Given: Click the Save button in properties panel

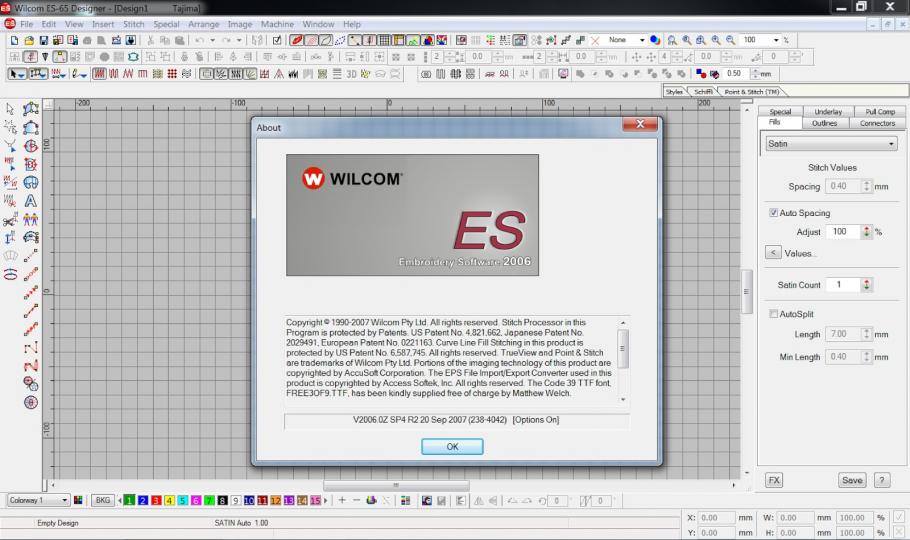Looking at the screenshot, I should (852, 480).
